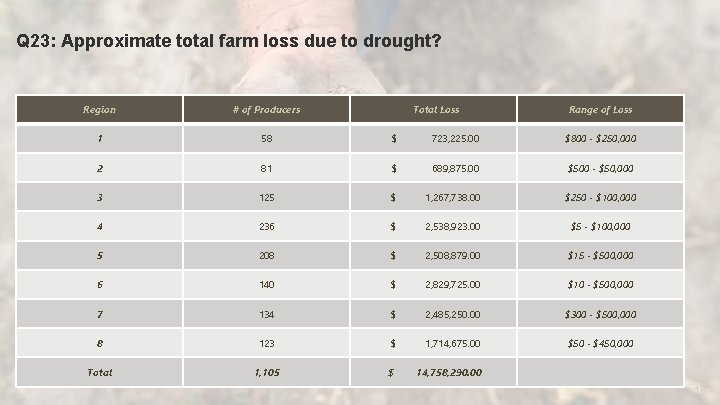Select the $50 - $450,000 range cell

(x=600, y=343)
